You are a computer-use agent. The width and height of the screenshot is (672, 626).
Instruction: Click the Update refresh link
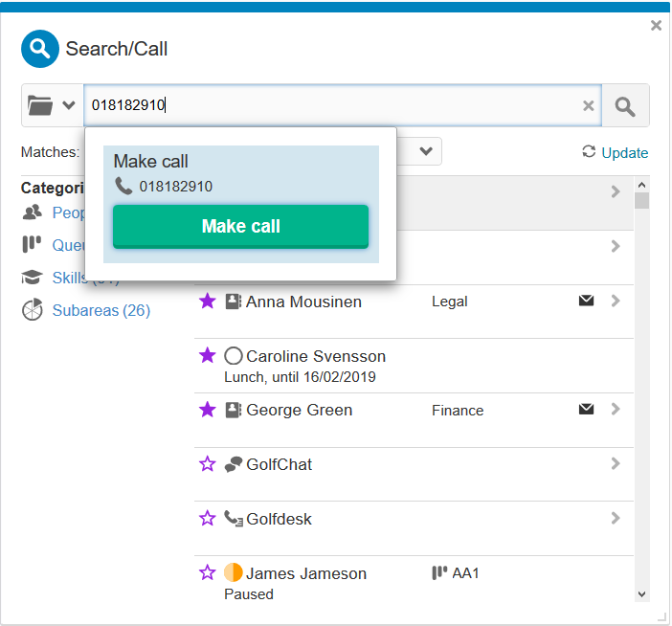pos(615,153)
